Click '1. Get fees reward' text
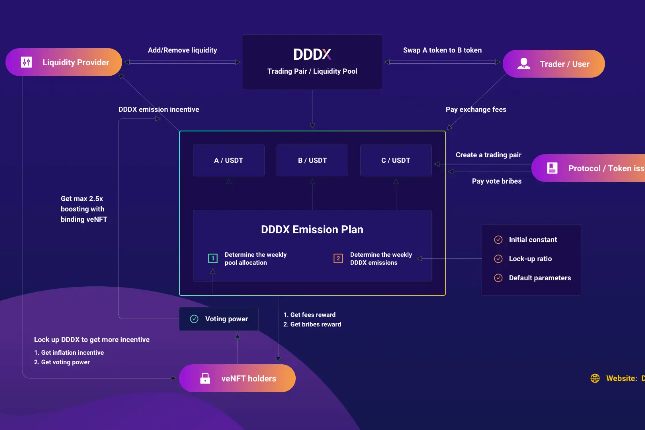This screenshot has height=430, width=645. [x=309, y=315]
